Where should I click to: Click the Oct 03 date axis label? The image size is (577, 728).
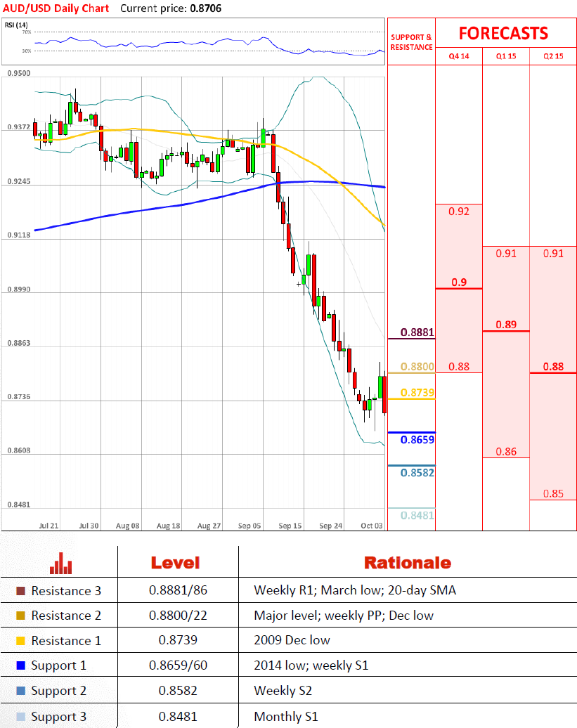tap(372, 526)
